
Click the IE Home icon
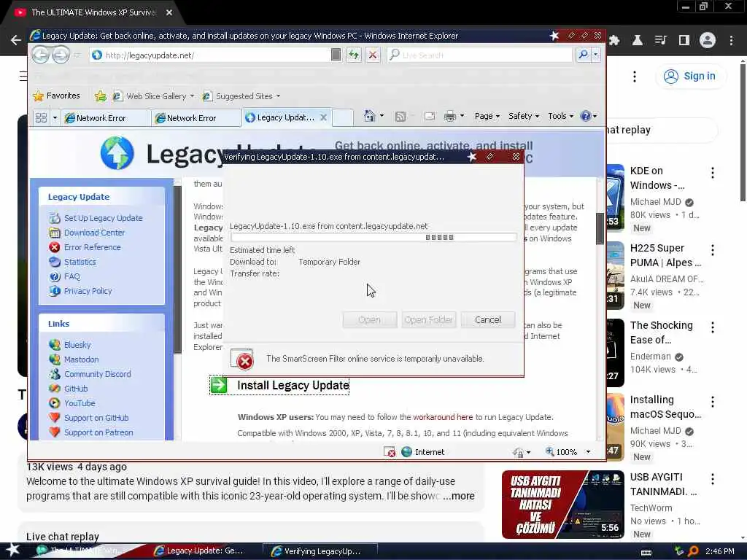(x=369, y=116)
